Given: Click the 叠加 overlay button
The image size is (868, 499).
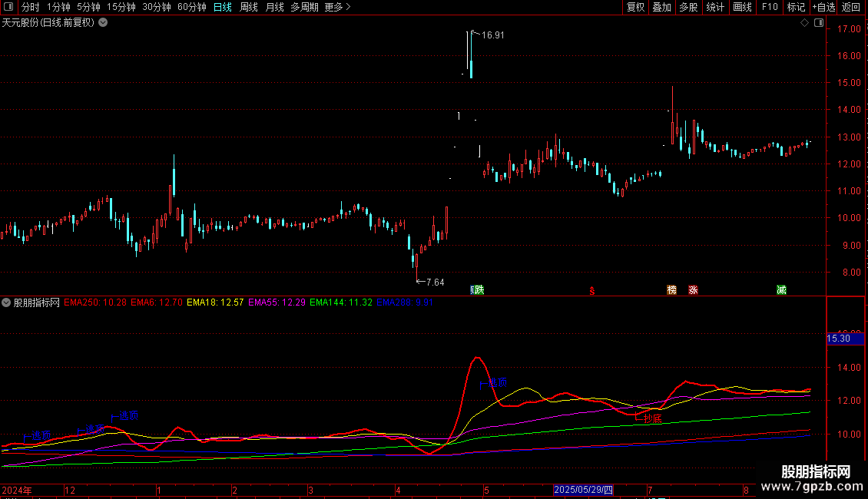Looking at the screenshot, I should 662,7.
